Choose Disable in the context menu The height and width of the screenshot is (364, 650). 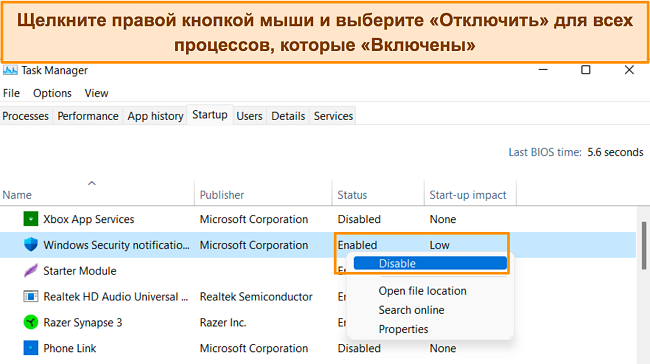pyautogui.click(x=430, y=263)
